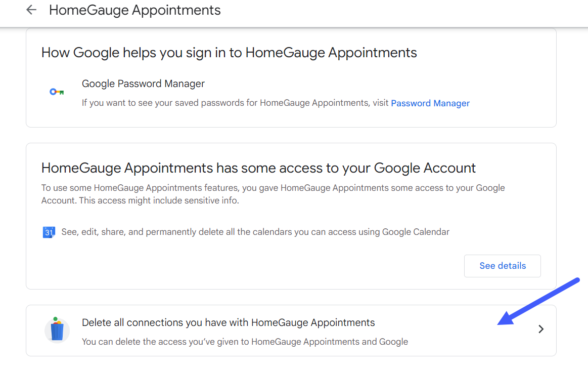This screenshot has height=368, width=588.
Task: Click the trash bin delete connections icon
Action: [x=57, y=331]
